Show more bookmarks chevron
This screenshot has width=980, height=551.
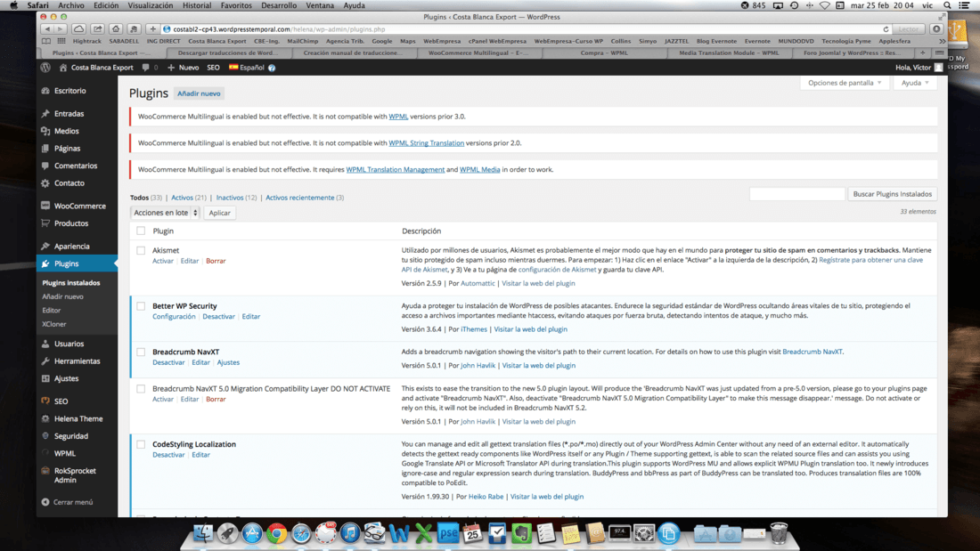click(x=942, y=41)
